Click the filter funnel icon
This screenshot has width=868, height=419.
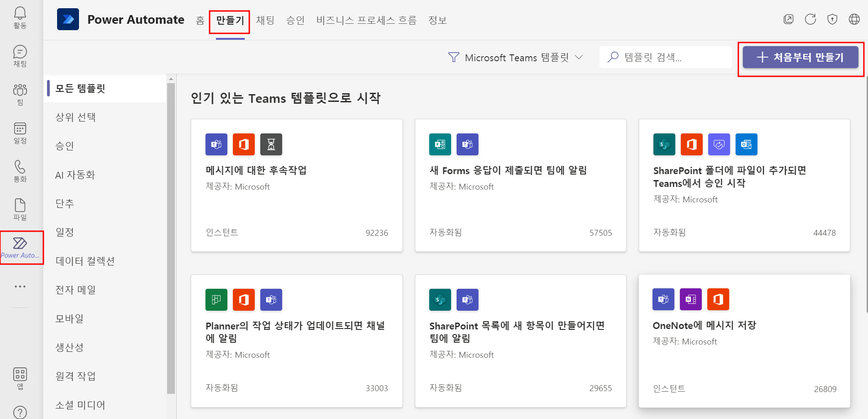point(454,57)
